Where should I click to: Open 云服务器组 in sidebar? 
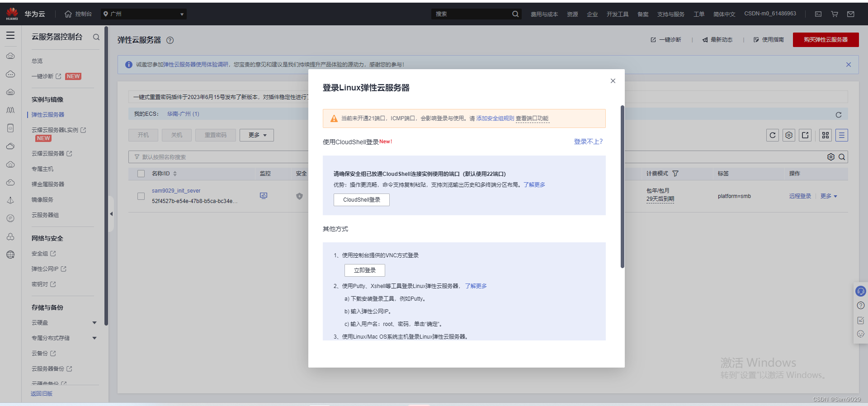pyautogui.click(x=45, y=215)
